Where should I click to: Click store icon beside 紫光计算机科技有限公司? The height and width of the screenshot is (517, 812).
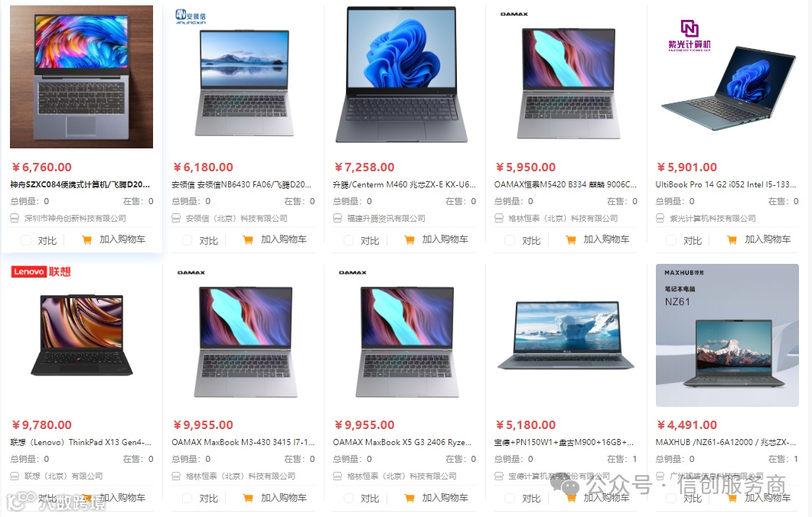pyautogui.click(x=660, y=219)
